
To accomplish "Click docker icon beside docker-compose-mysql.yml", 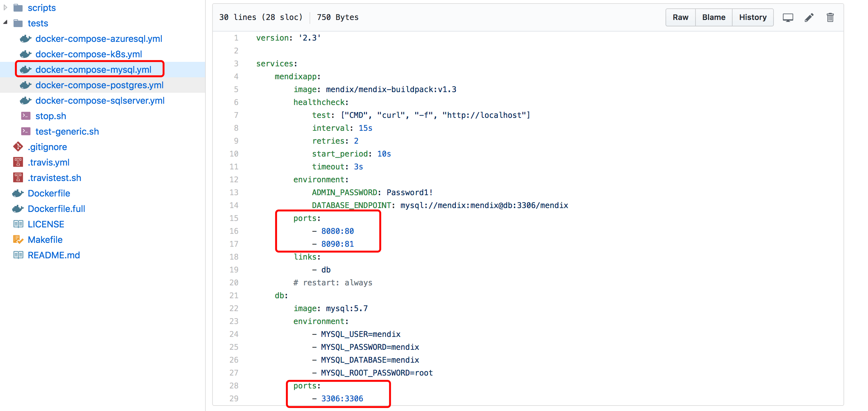I will 25,70.
